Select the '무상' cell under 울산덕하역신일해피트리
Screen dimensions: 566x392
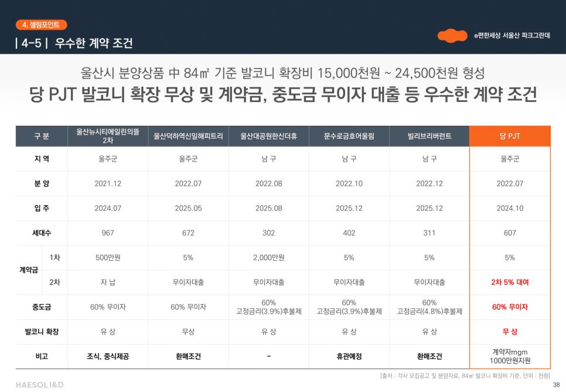tap(188, 332)
